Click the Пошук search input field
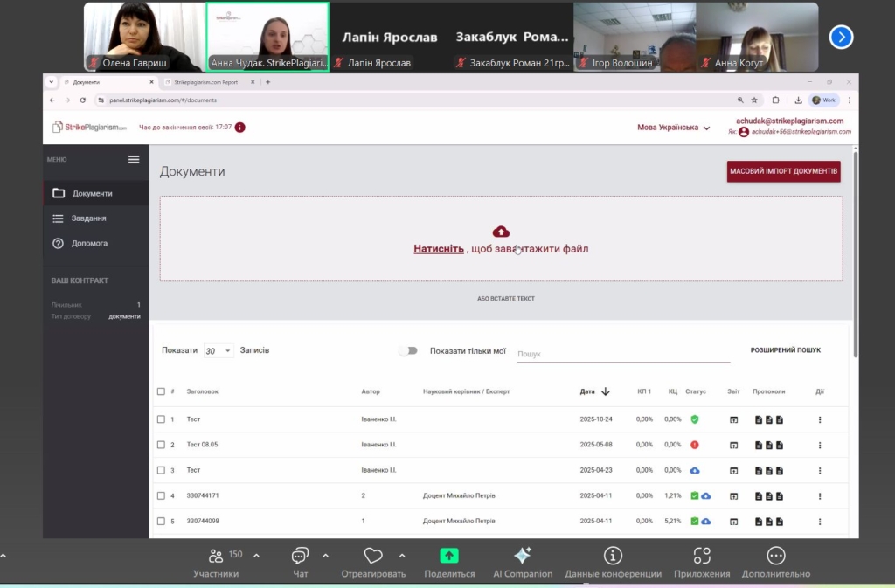 point(622,354)
